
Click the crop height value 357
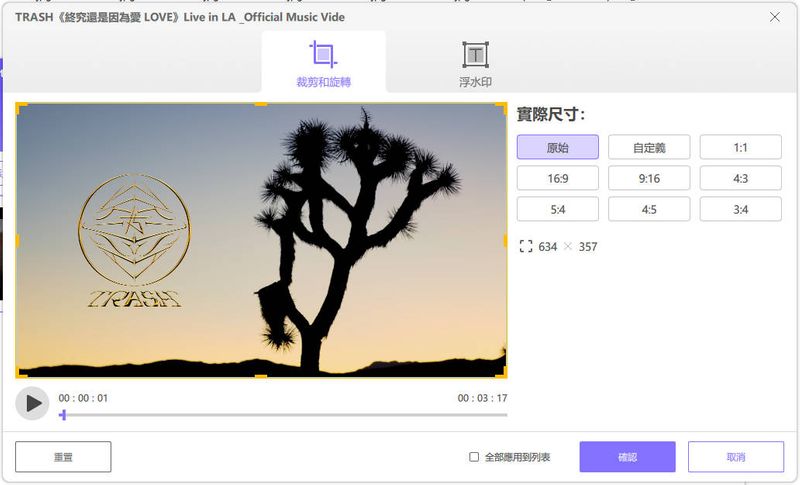click(x=588, y=247)
